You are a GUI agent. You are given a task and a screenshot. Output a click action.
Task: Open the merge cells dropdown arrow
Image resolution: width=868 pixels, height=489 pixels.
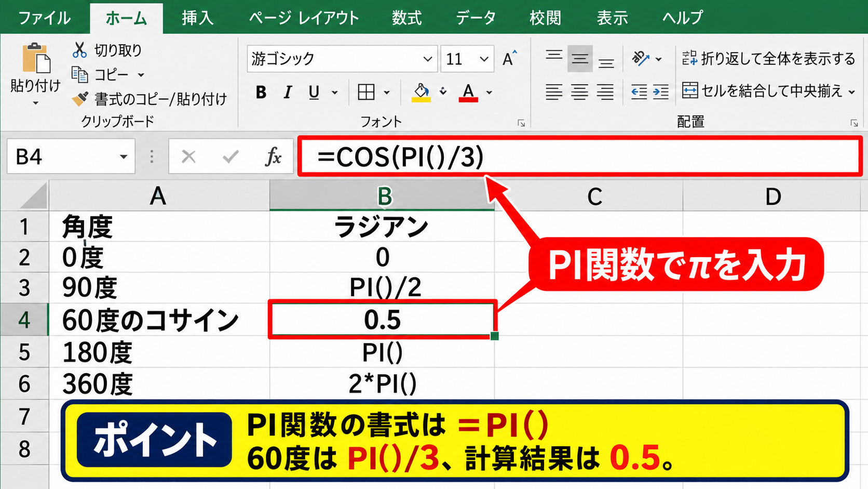pos(851,92)
